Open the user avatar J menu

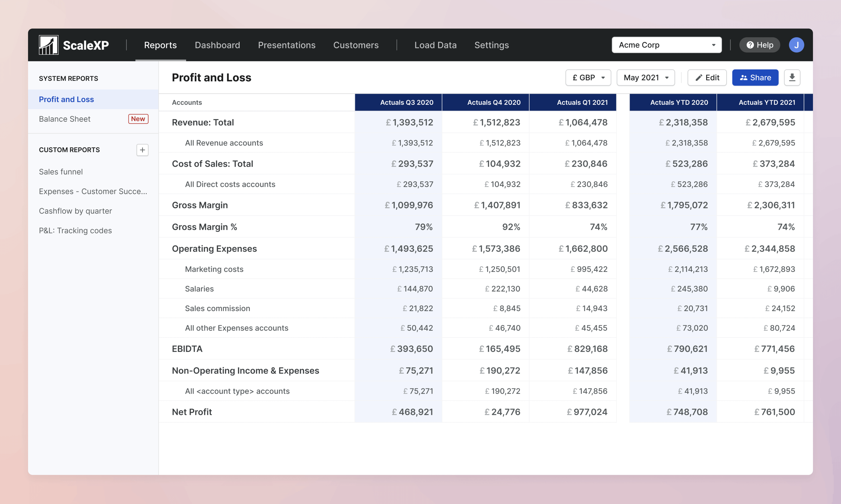tap(796, 45)
